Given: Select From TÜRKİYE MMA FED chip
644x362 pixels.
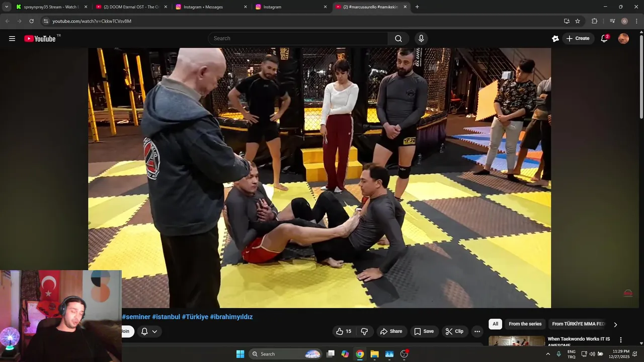Looking at the screenshot, I should tap(578, 324).
